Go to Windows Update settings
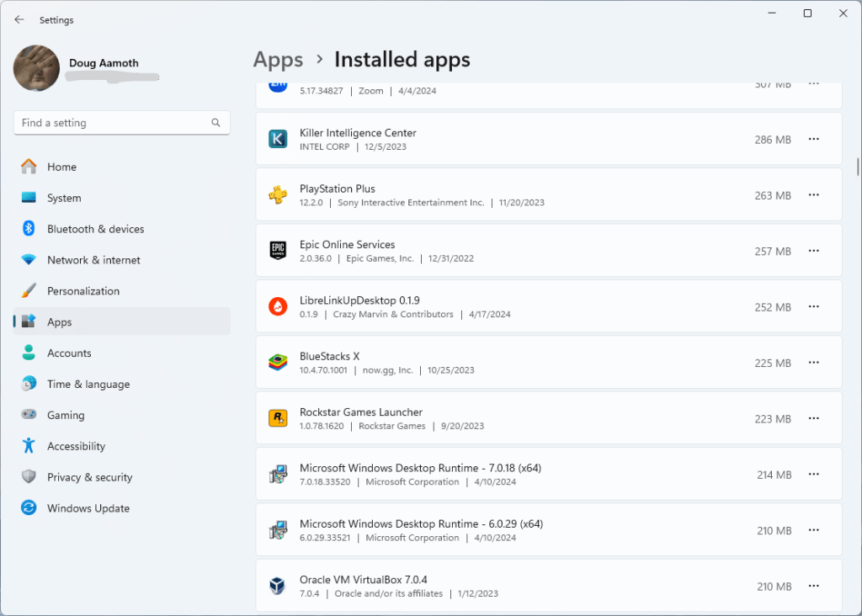Viewport: 862px width, 616px height. click(x=88, y=508)
